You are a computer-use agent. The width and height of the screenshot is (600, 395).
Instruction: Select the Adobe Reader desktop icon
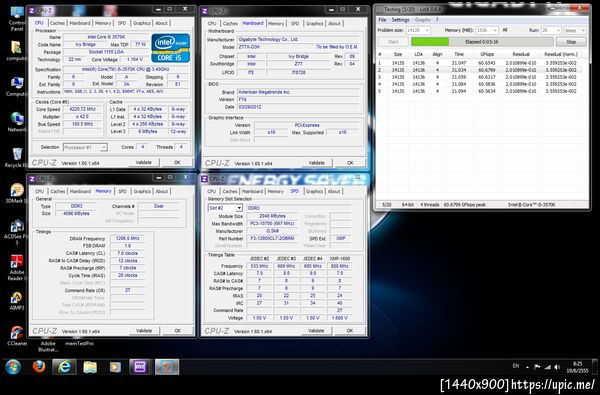tap(16, 268)
